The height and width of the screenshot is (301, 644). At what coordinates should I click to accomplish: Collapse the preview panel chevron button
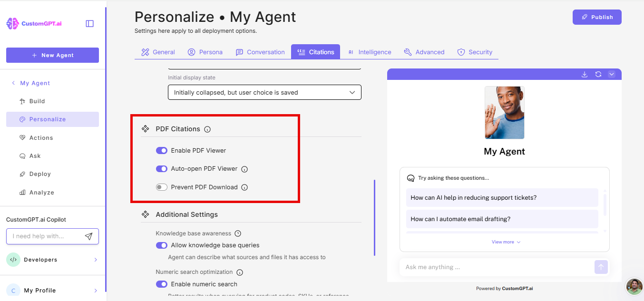(612, 74)
